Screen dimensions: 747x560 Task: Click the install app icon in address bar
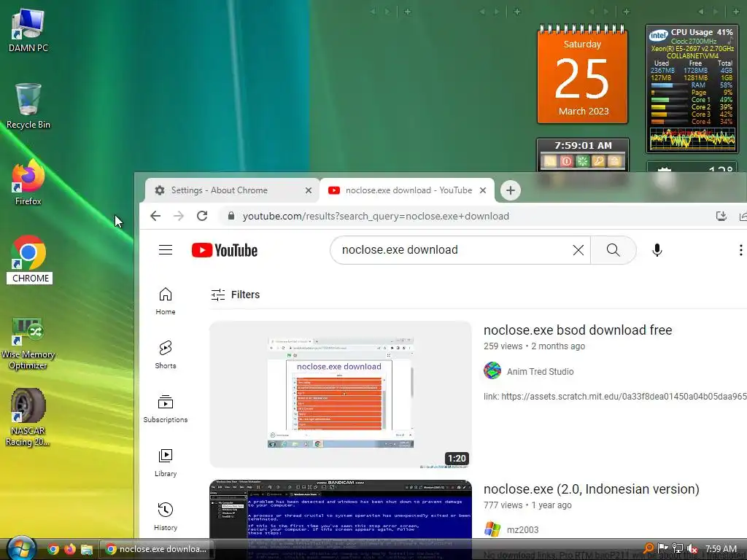click(x=721, y=216)
